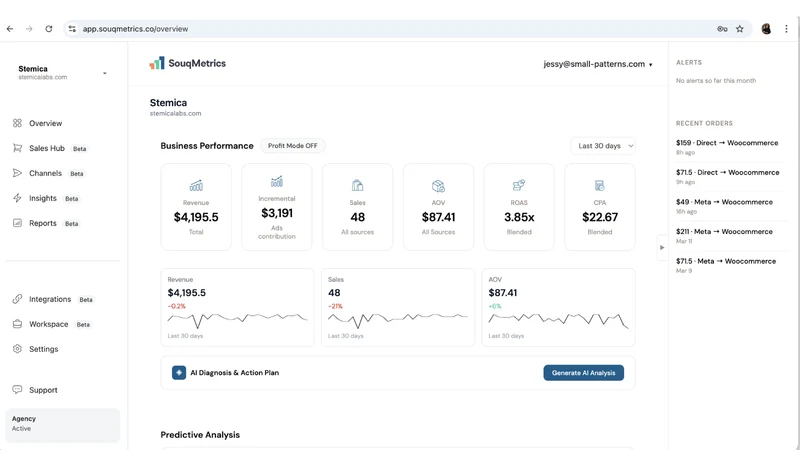Click the browser back arrow
800x450 pixels.
point(10,29)
